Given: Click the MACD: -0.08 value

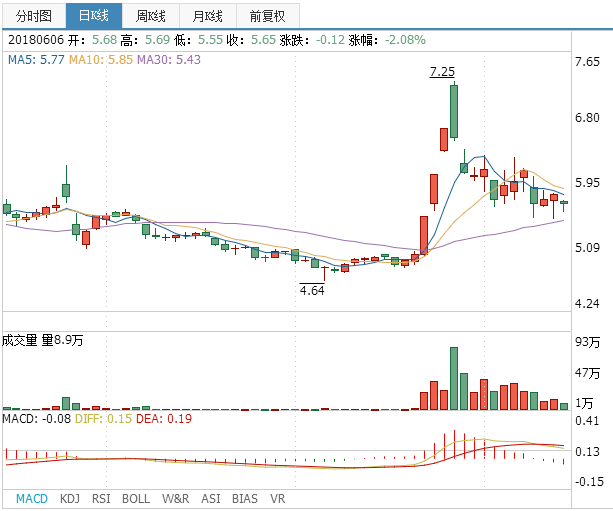Looking at the screenshot, I should click(36, 419).
